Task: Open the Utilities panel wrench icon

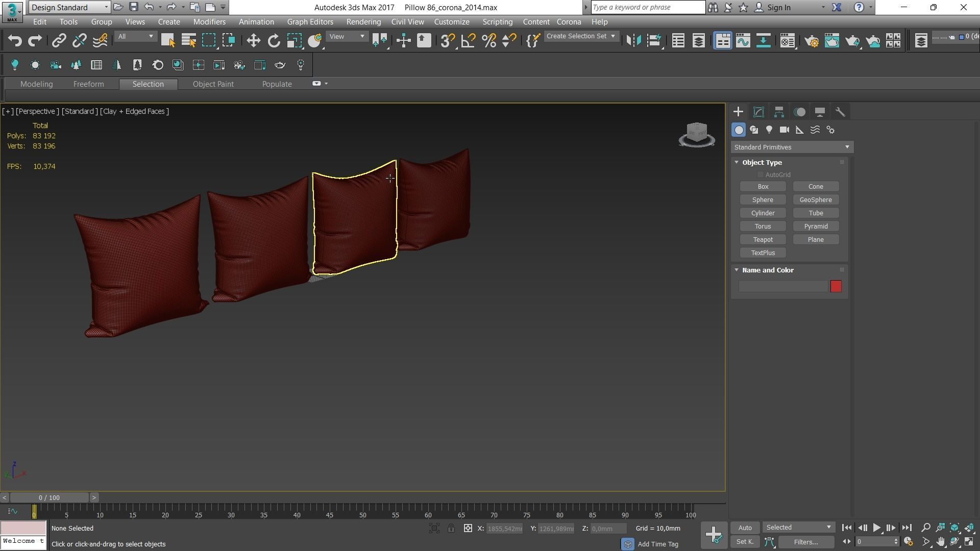Action: click(x=840, y=112)
